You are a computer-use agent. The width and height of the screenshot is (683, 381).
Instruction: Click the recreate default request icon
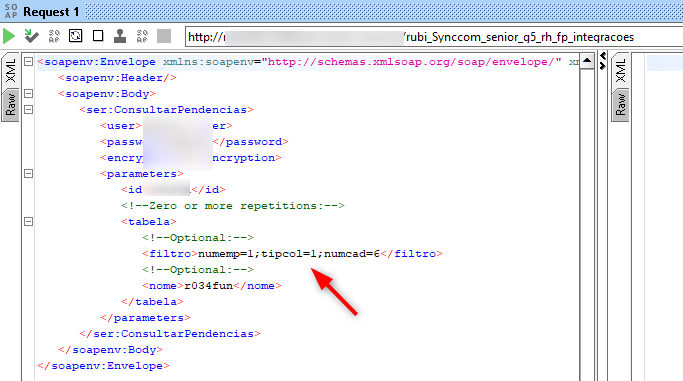pyautogui.click(x=76, y=36)
